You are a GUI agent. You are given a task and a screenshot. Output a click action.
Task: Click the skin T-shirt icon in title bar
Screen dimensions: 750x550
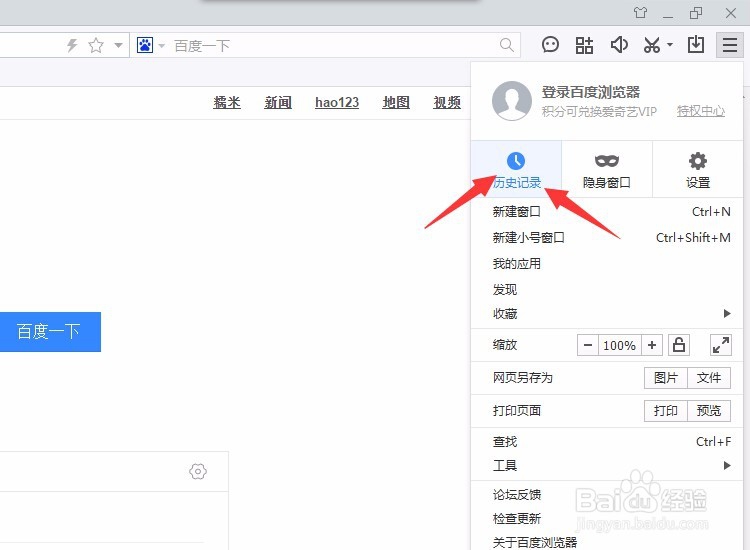[640, 12]
